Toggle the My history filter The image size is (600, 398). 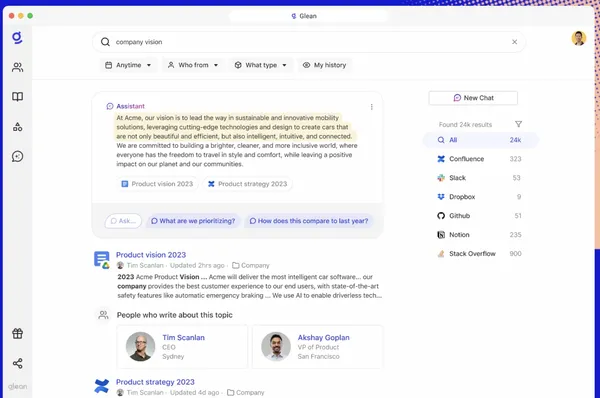pyautogui.click(x=324, y=65)
